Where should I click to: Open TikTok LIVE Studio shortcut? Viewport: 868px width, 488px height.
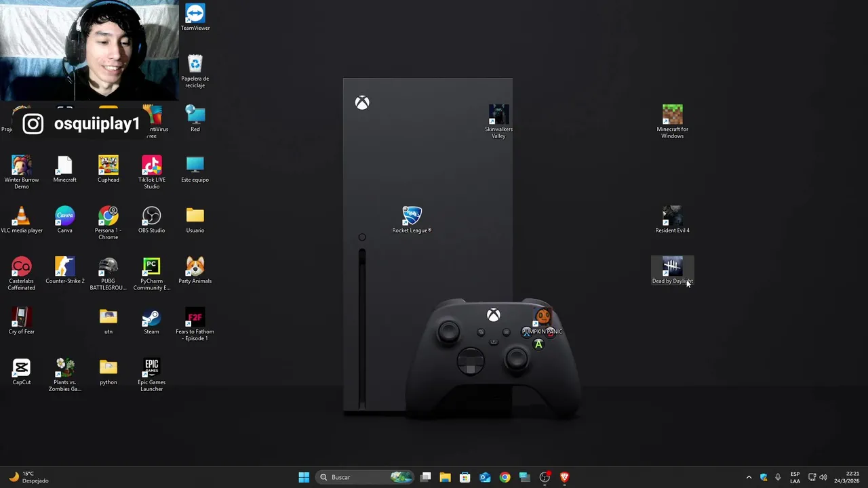152,172
